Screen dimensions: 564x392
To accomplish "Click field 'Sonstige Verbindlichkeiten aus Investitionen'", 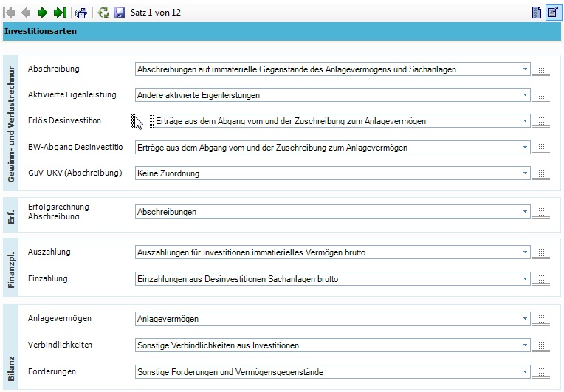I will [332, 345].
